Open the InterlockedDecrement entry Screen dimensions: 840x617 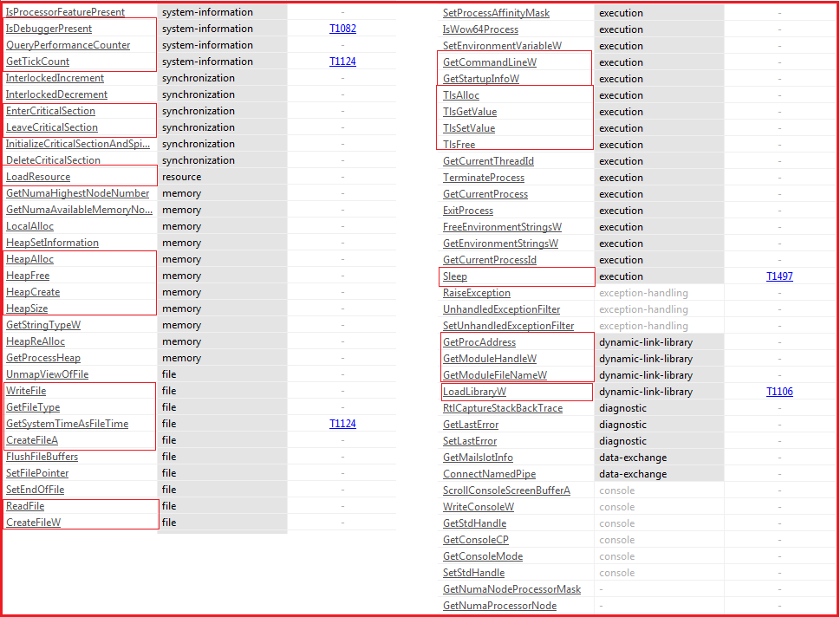tap(57, 94)
